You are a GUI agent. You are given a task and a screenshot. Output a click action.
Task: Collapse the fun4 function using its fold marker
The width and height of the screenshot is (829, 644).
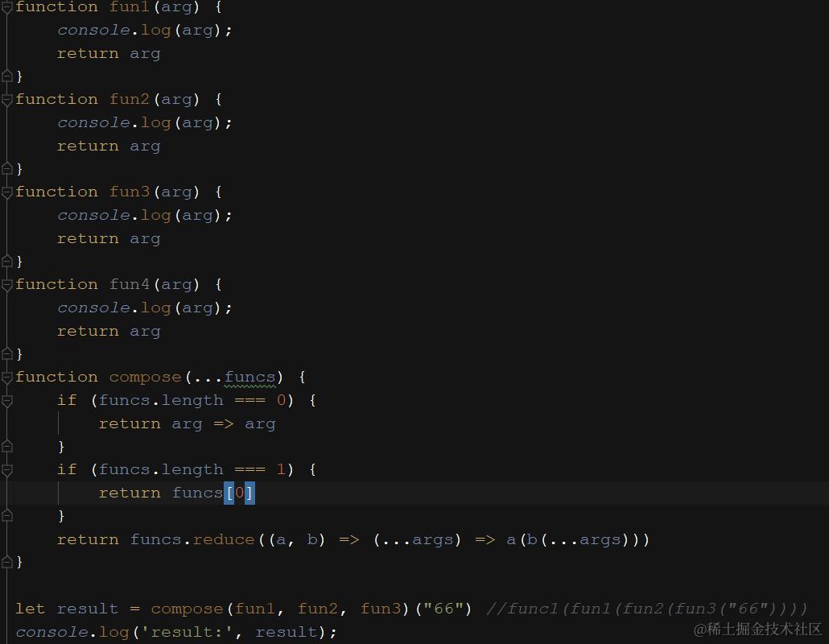click(x=7, y=285)
